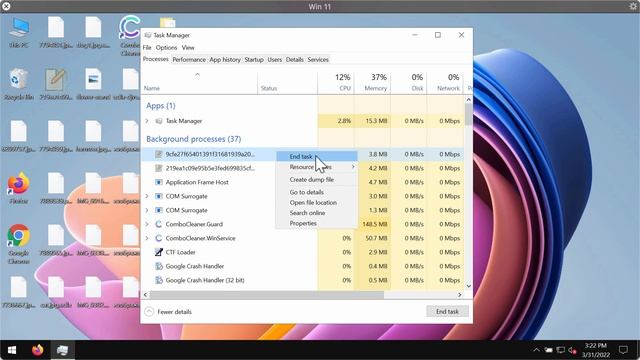Sort by Name column header
The width and height of the screenshot is (640, 360).
199,83
